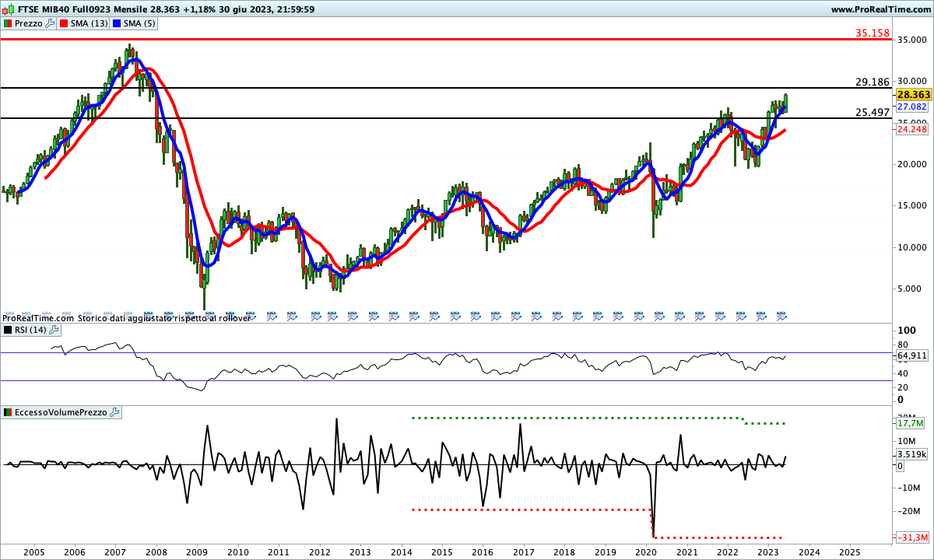Click the 2020 label on time axis
934x560 pixels.
pyautogui.click(x=646, y=552)
